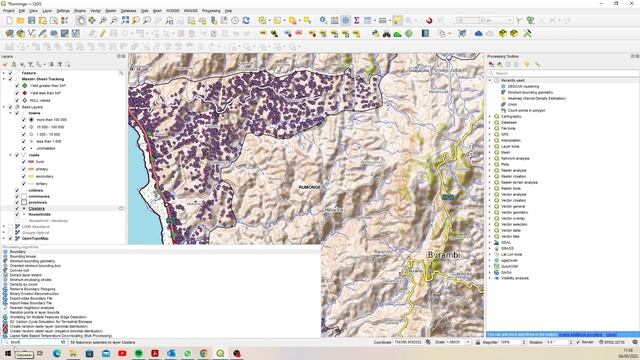The height and width of the screenshot is (360, 640).
Task: Select Minimum bounding geometry in locator results
Action: 32,261
